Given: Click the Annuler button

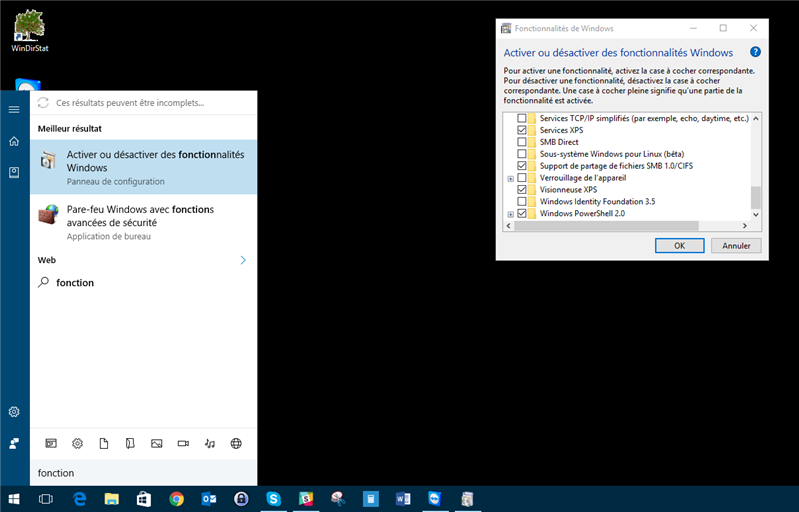Looking at the screenshot, I should [x=736, y=246].
